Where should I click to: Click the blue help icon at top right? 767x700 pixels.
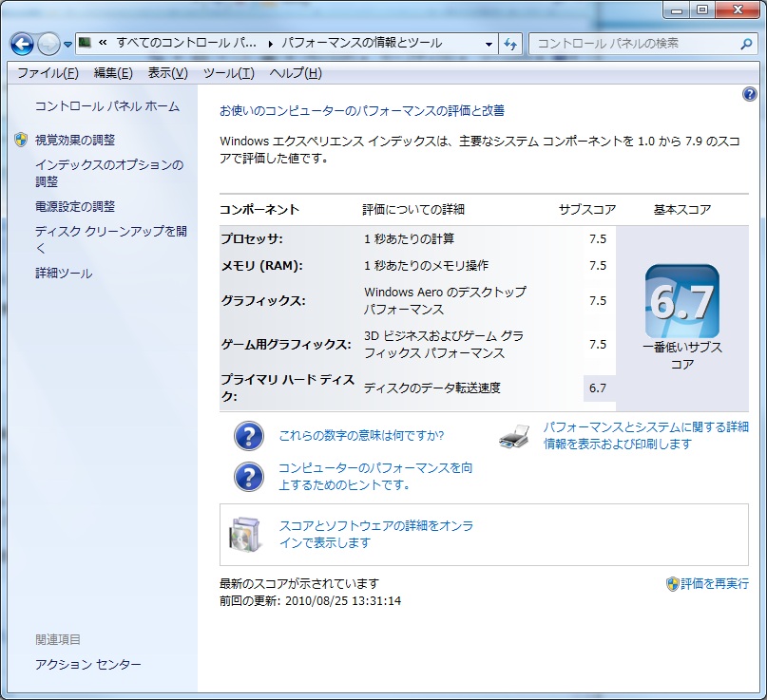click(x=749, y=94)
